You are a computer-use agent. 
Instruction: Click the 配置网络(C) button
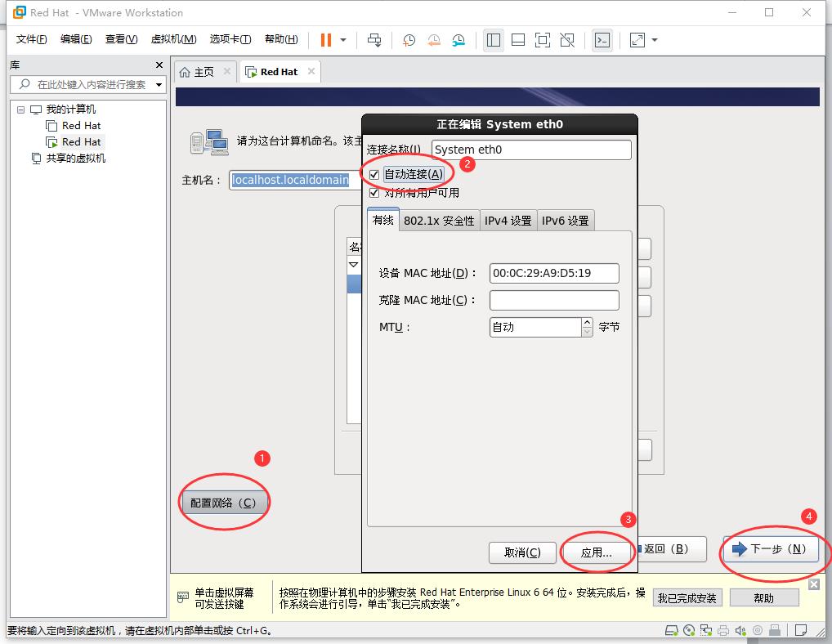[x=223, y=503]
